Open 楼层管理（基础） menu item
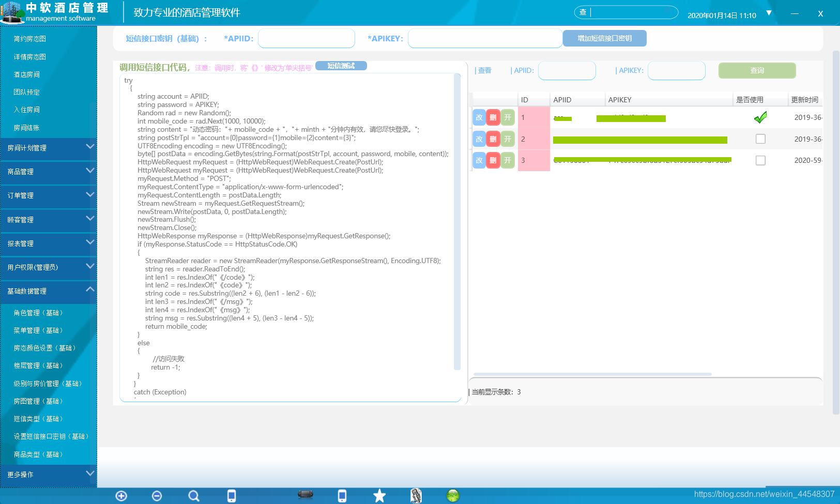 (39, 365)
